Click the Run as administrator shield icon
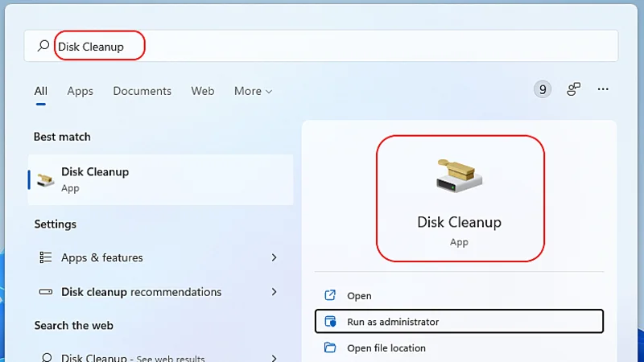The image size is (644, 362). pos(330,321)
